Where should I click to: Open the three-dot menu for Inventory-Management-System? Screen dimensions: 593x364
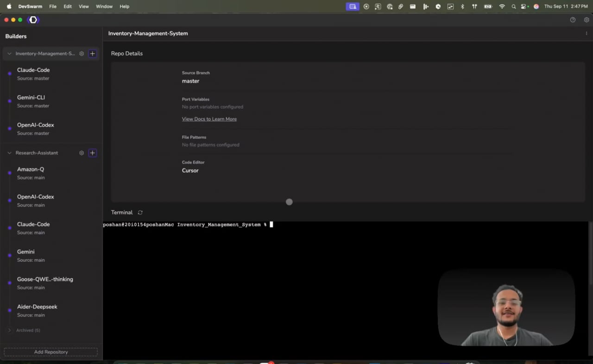(x=587, y=33)
